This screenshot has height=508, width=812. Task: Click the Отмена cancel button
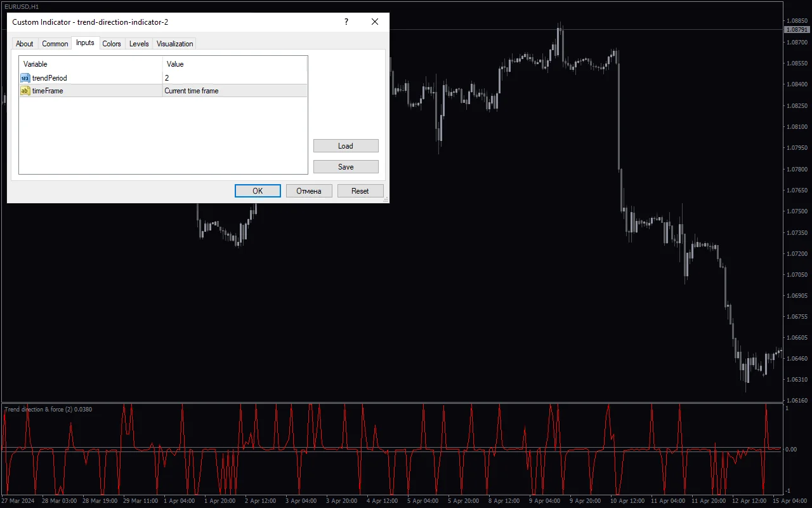tap(309, 191)
